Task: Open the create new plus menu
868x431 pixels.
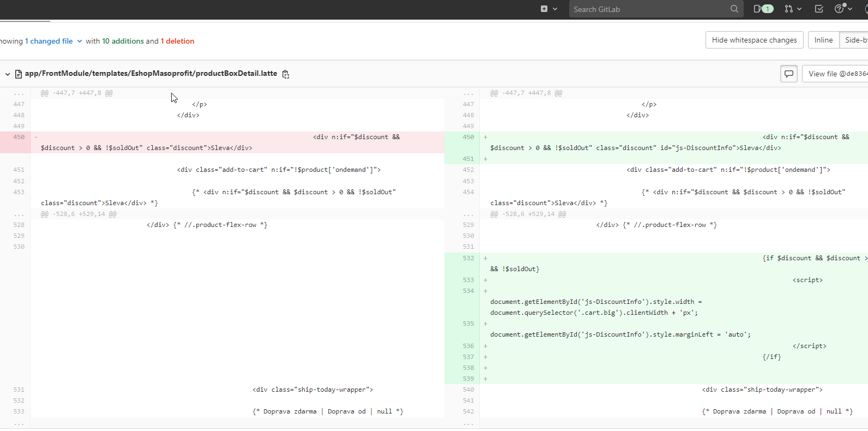Action: click(x=544, y=9)
